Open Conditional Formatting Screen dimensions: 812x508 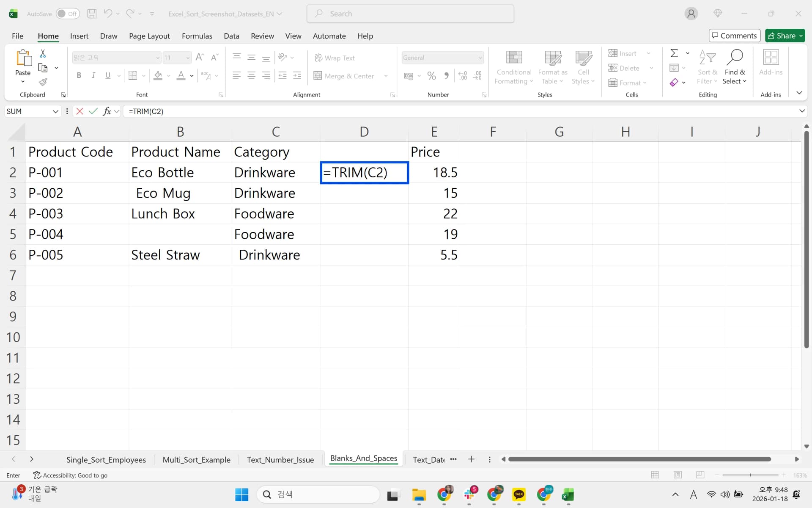(x=513, y=67)
